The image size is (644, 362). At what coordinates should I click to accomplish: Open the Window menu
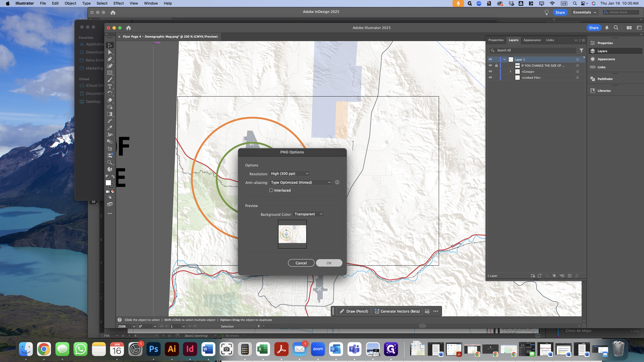151,3
